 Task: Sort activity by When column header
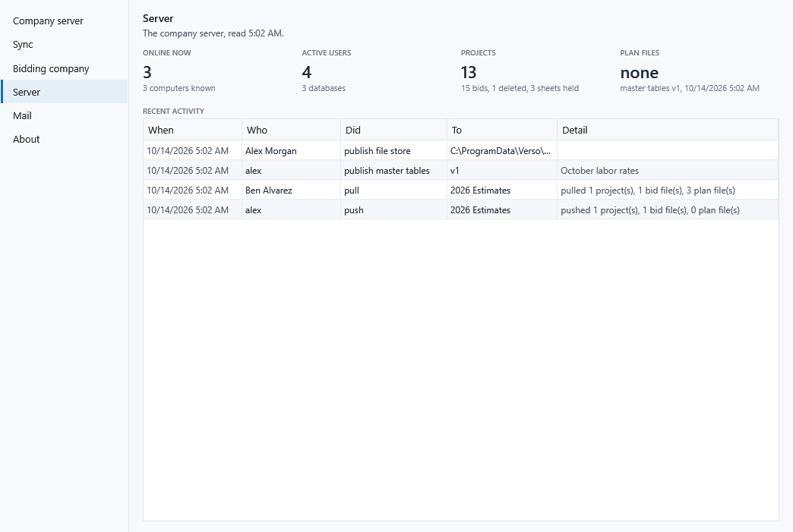tap(193, 130)
